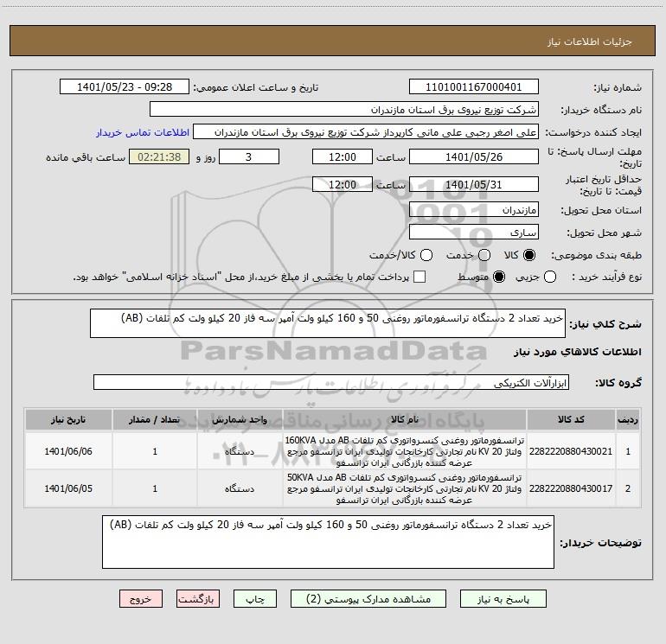Click the کد کالا column header
The width and height of the screenshot is (666, 644).
[x=571, y=419]
